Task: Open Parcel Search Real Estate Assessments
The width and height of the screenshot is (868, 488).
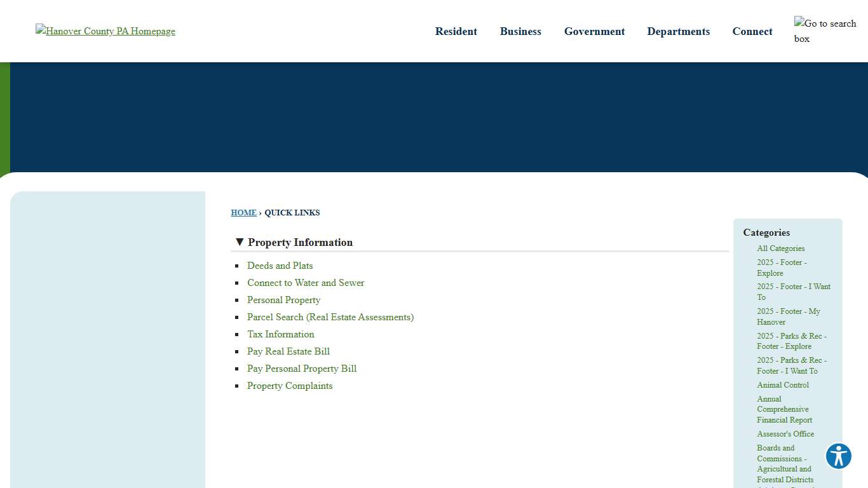Action: (330, 317)
